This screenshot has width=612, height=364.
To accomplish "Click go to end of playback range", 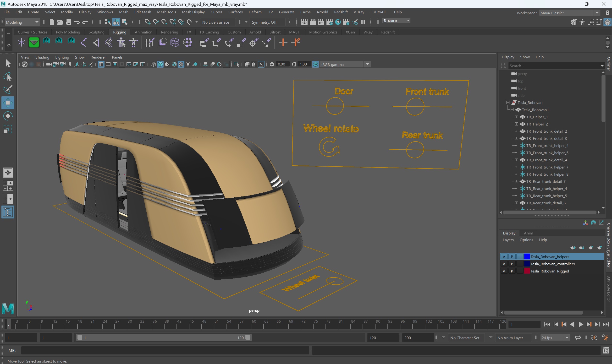I will click(x=606, y=325).
